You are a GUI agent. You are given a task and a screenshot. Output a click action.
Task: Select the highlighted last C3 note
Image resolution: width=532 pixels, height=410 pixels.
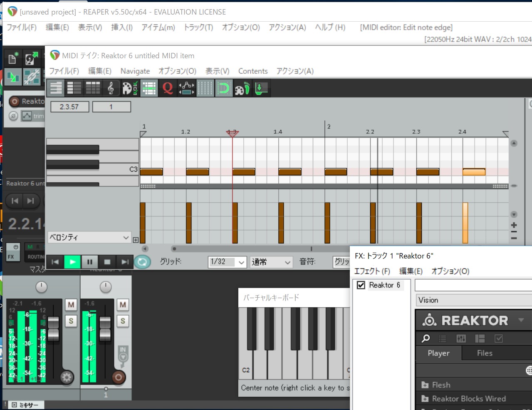(474, 172)
